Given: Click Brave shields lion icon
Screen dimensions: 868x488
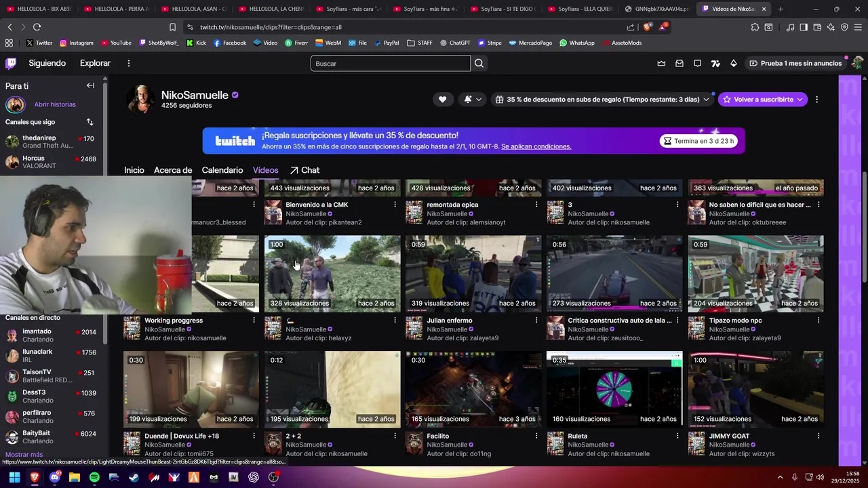Looking at the screenshot, I should [x=647, y=27].
